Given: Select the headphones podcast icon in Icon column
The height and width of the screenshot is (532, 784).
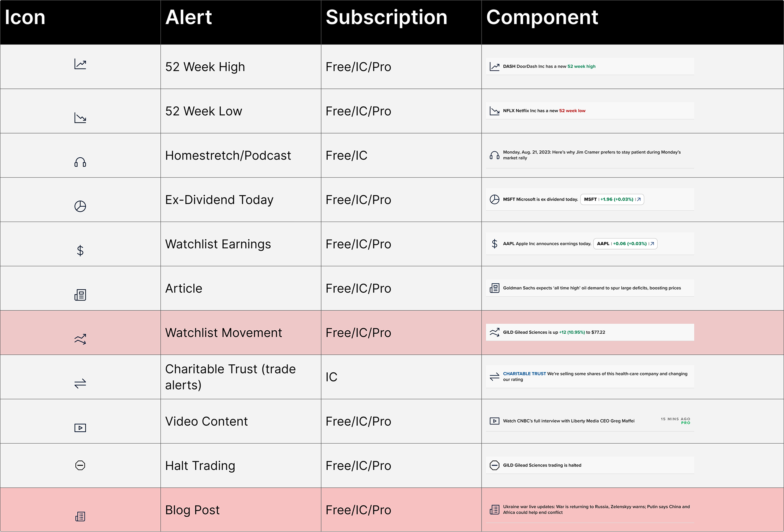Looking at the screenshot, I should click(x=80, y=162).
